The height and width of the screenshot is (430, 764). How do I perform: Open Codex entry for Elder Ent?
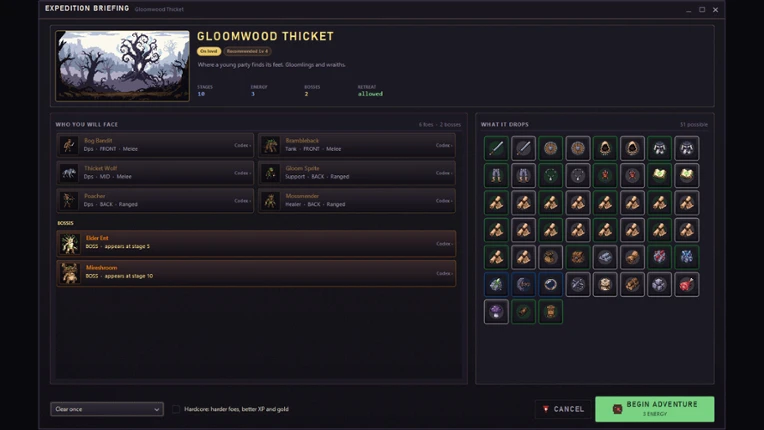[444, 243]
